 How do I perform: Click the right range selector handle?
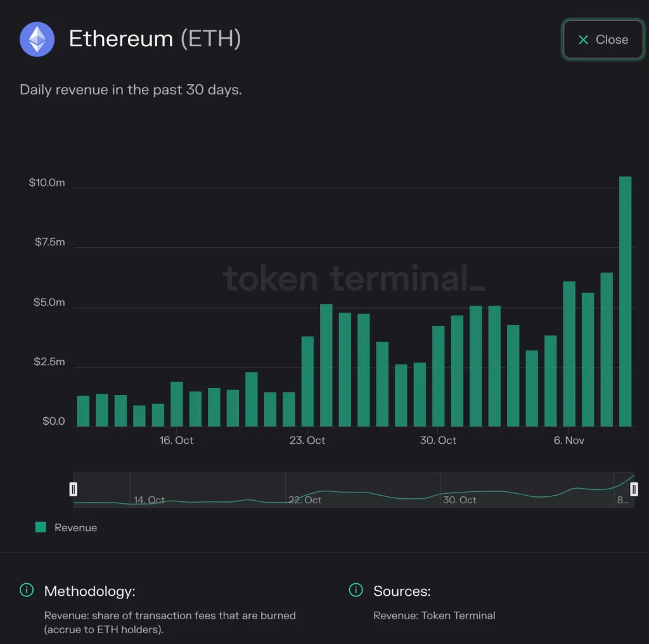[x=634, y=489]
